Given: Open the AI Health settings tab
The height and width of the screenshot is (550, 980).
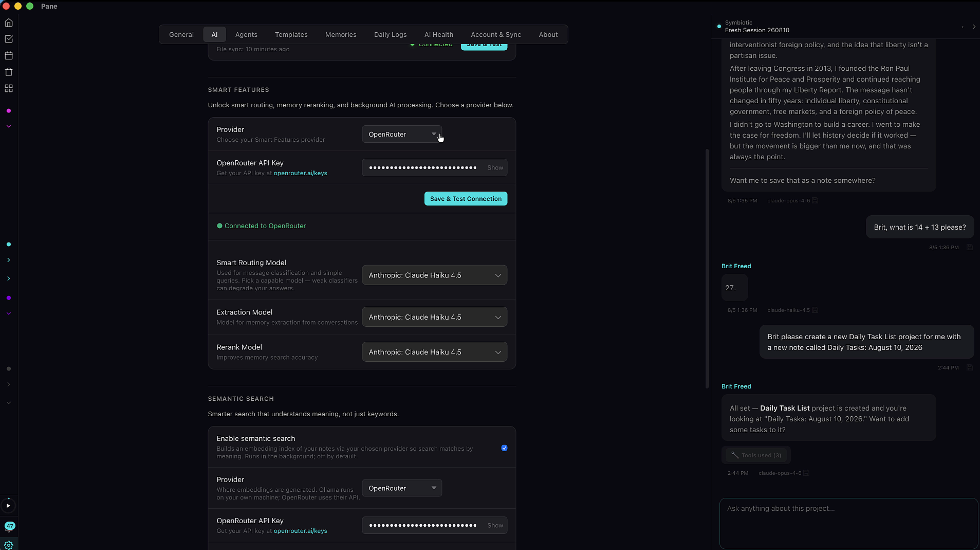Looking at the screenshot, I should click(439, 35).
